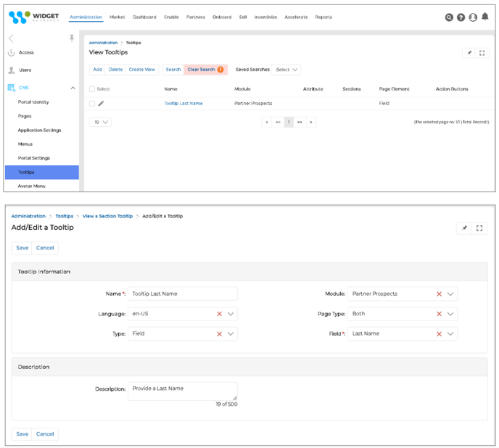Click the pencil edit icon for Tooltip Last Name
This screenshot has width=499, height=448.
(x=101, y=104)
